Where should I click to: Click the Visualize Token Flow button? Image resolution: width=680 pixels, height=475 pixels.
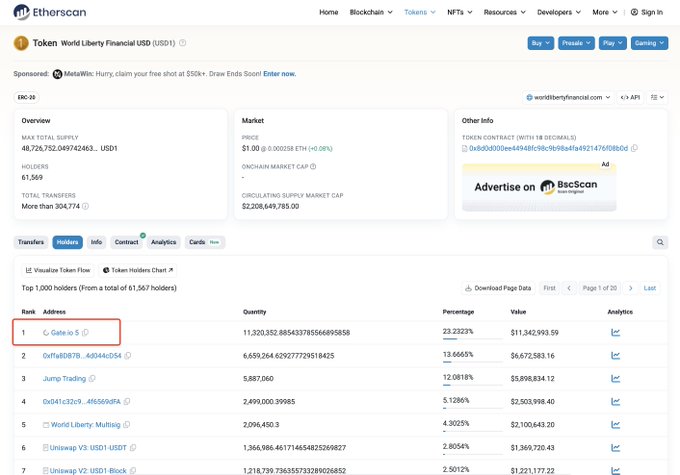[57, 270]
